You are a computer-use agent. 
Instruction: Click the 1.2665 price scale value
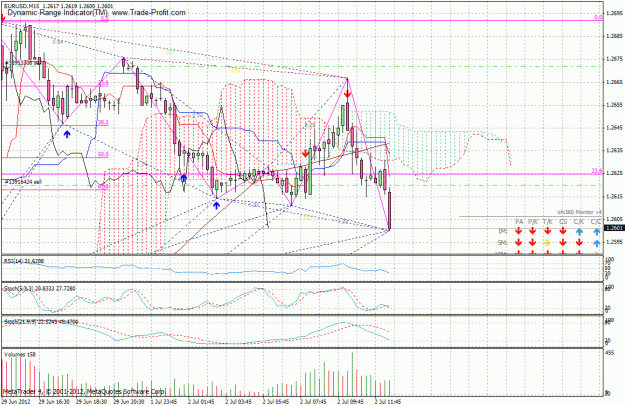(614, 82)
